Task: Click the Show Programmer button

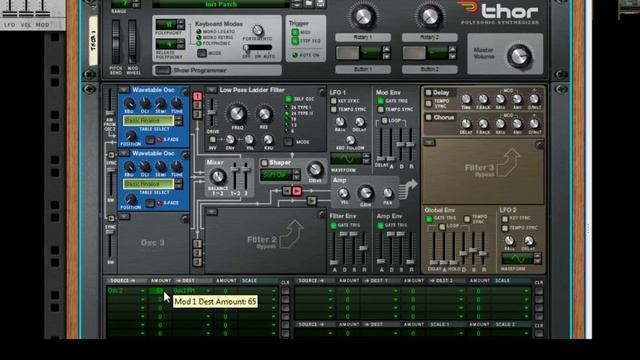Action: click(x=162, y=70)
